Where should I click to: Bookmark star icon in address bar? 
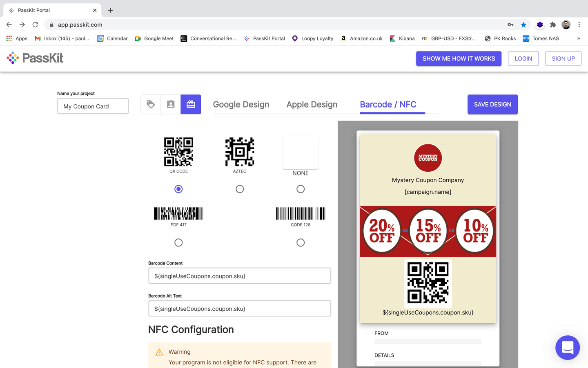pyautogui.click(x=523, y=25)
